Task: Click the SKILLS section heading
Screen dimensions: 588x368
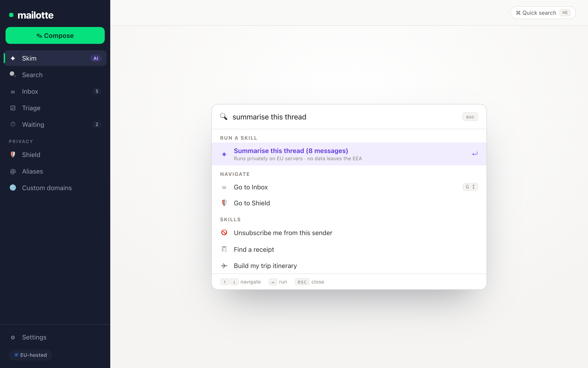Action: (230, 220)
